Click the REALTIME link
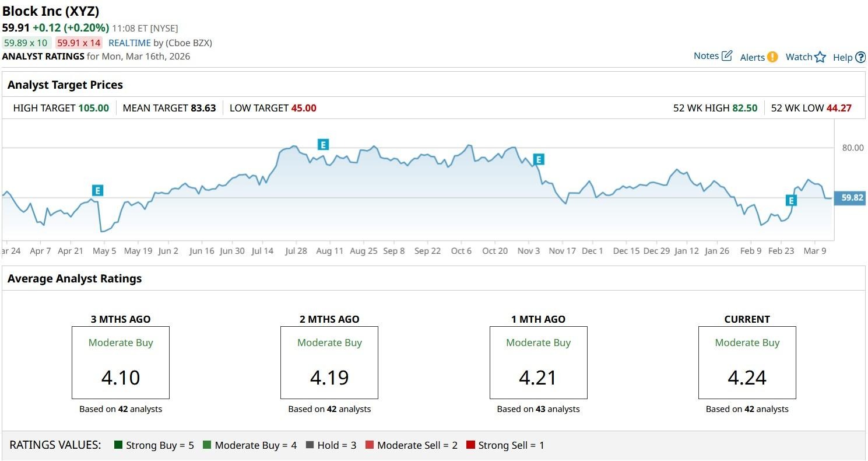 129,43
